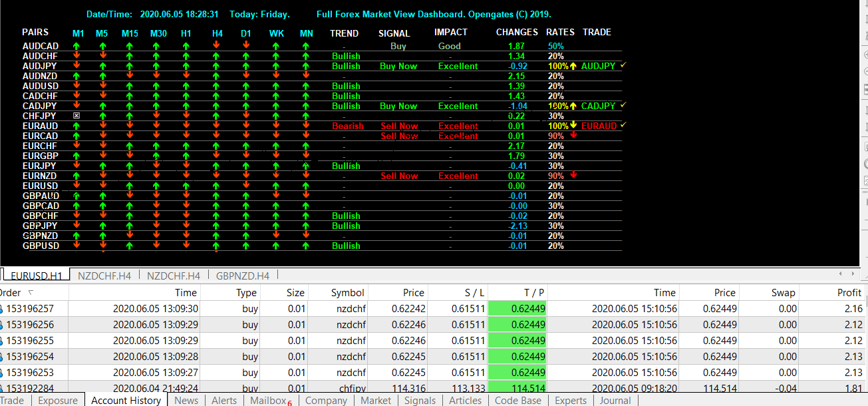Click the red EURAUD trade label
Image resolution: width=868 pixels, height=406 pixels.
pos(599,126)
